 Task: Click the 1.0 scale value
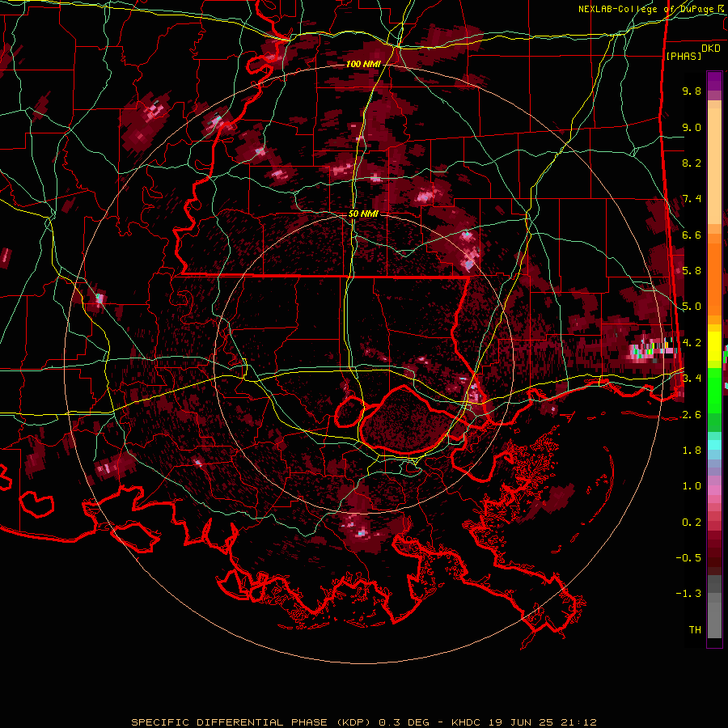click(x=692, y=486)
